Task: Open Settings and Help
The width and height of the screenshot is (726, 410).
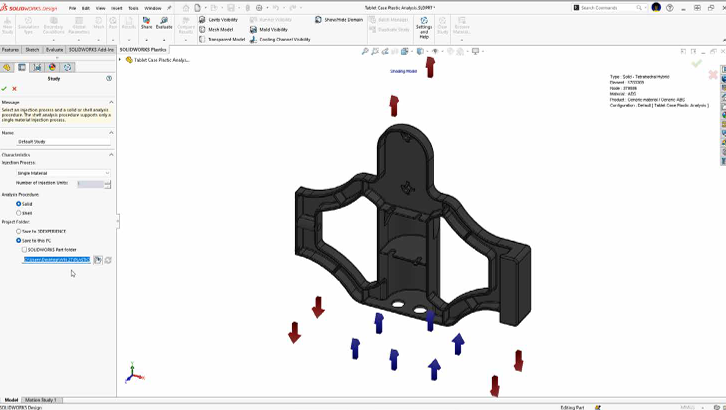Action: [x=424, y=27]
